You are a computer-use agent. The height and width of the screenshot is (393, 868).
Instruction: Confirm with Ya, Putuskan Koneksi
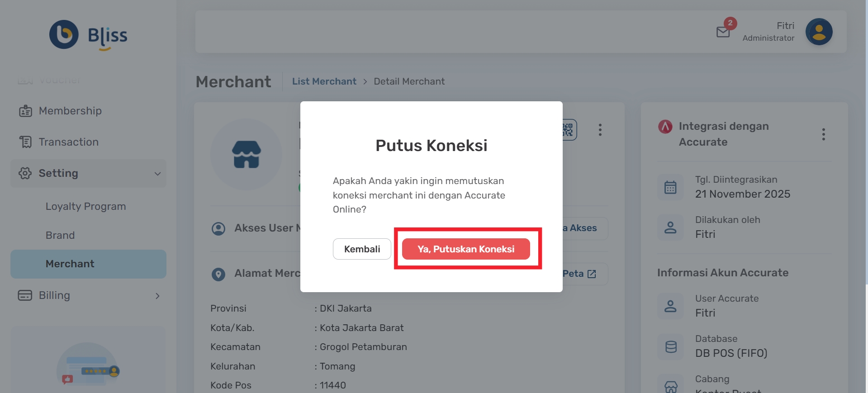[x=466, y=249]
